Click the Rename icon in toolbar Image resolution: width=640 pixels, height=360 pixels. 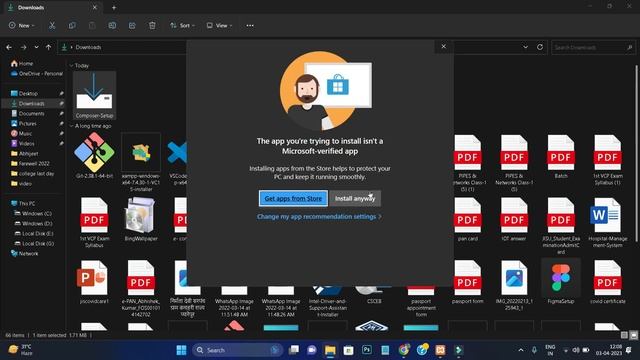click(112, 25)
